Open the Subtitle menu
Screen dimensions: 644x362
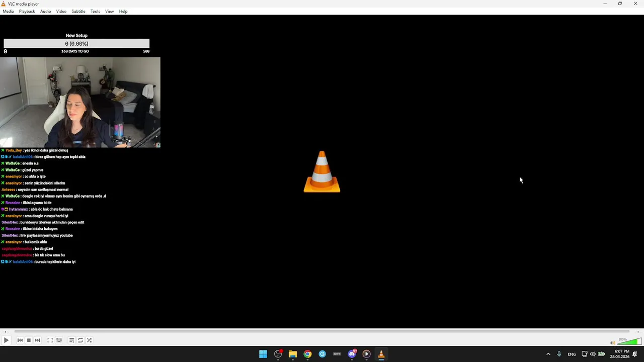pyautogui.click(x=78, y=11)
